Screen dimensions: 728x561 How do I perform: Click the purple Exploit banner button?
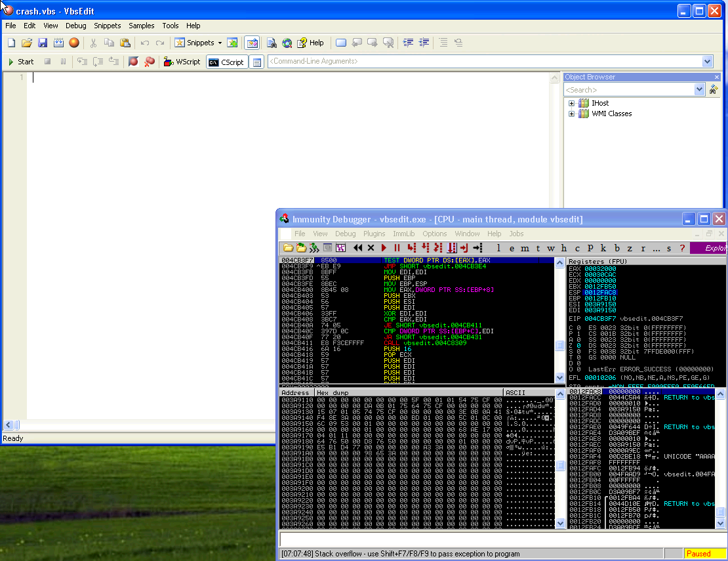click(708, 248)
